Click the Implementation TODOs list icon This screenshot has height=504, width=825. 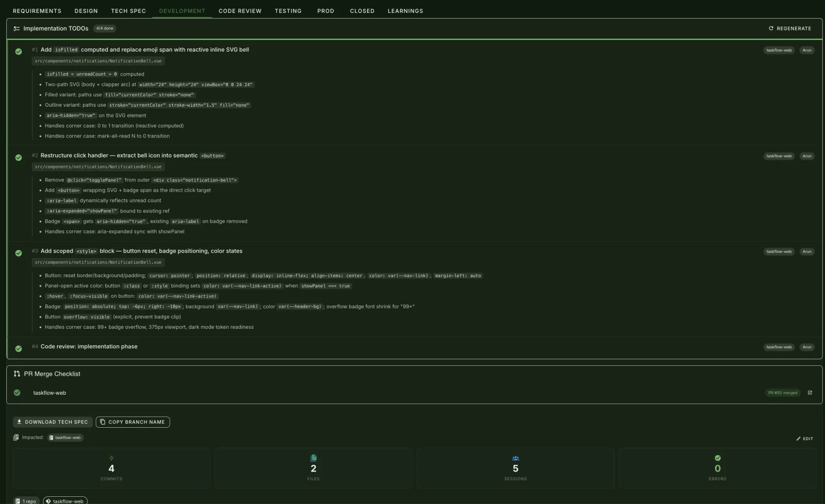(x=16, y=28)
